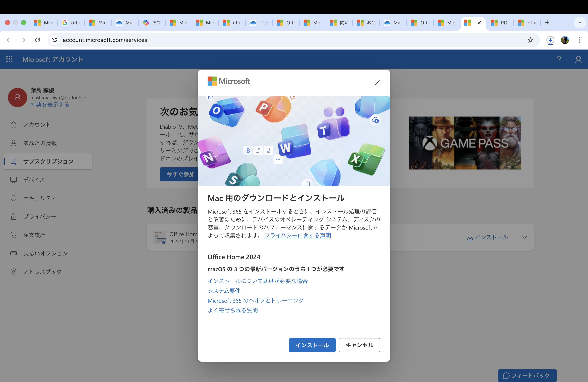
Task: Click the Chrome downloads icon
Action: coord(550,40)
